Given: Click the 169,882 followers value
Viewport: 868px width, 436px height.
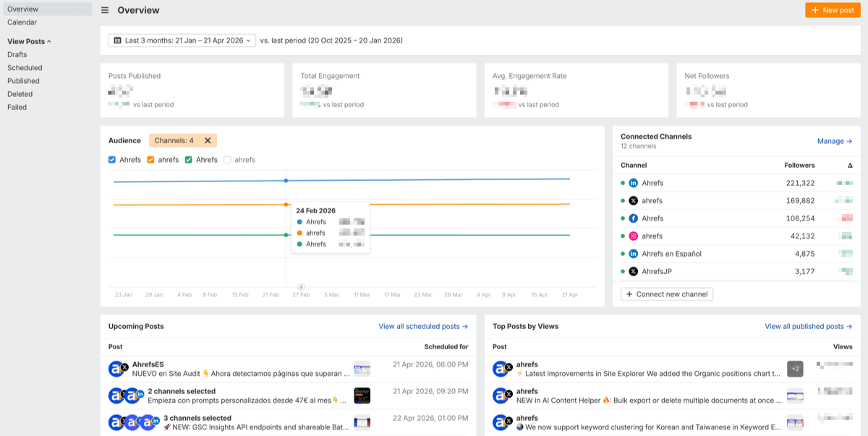Looking at the screenshot, I should [x=801, y=200].
